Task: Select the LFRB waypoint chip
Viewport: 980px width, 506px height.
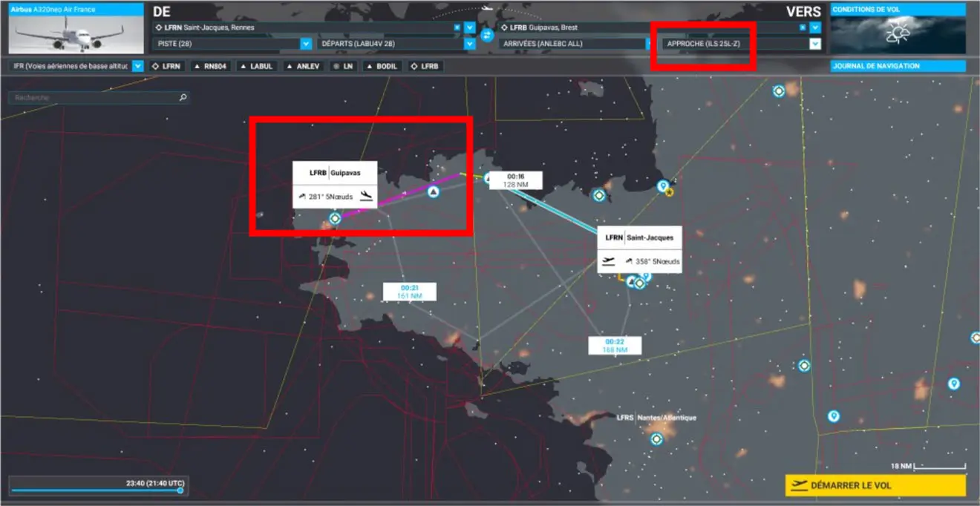Action: pos(425,66)
